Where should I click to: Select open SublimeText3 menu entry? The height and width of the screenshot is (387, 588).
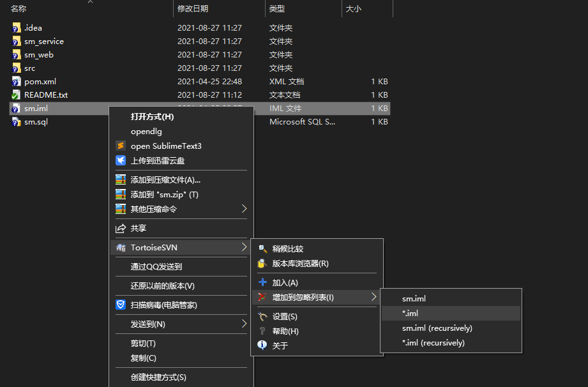click(166, 146)
